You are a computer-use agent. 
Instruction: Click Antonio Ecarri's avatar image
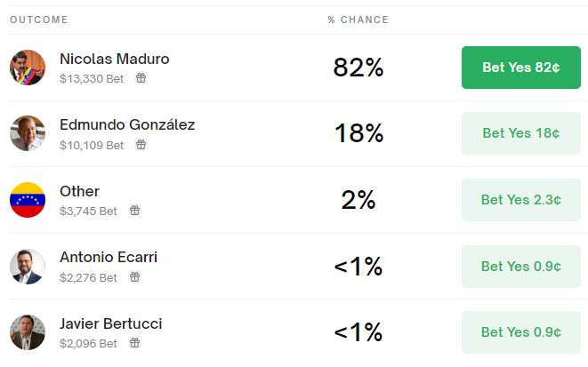click(x=28, y=266)
